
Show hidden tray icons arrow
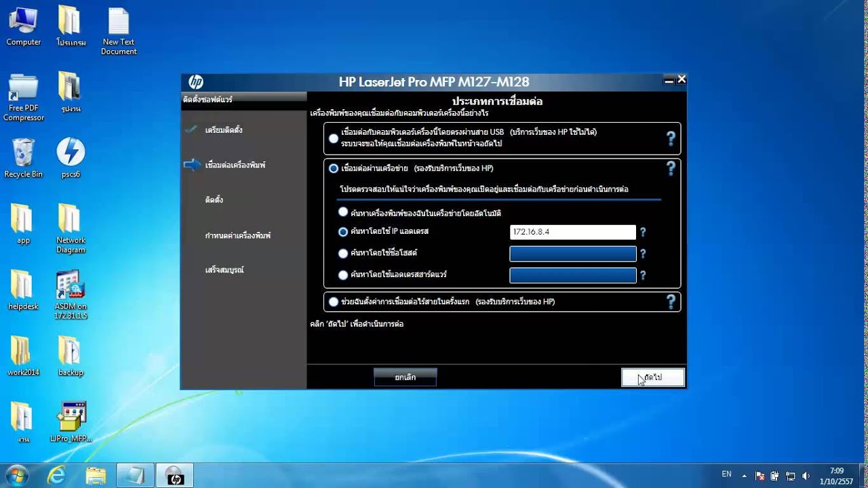tap(744, 476)
